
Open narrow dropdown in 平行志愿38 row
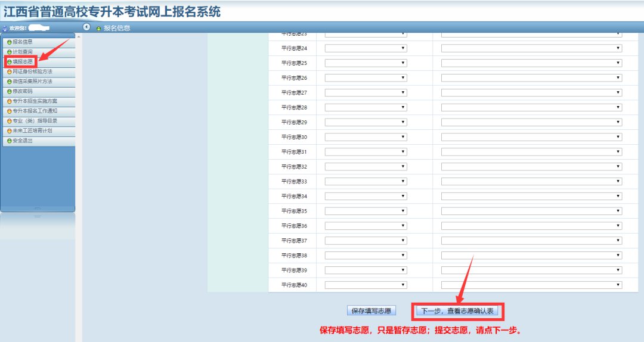tap(366, 255)
